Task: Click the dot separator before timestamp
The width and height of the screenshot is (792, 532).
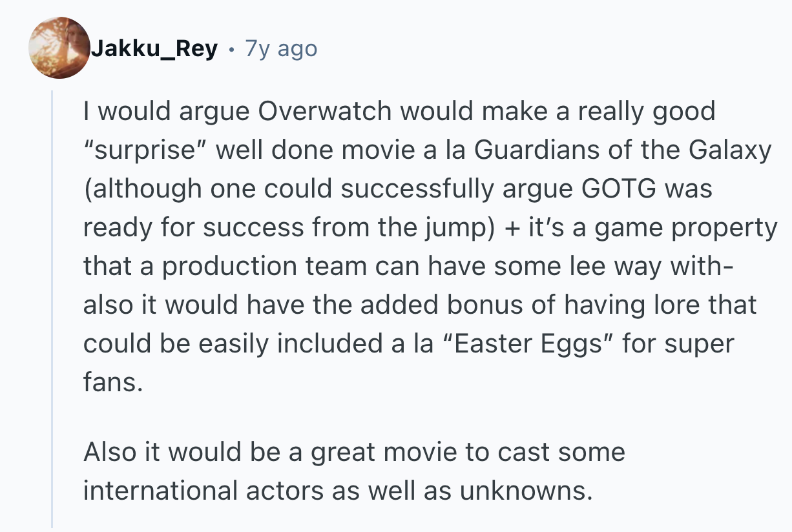Action: pos(231,49)
